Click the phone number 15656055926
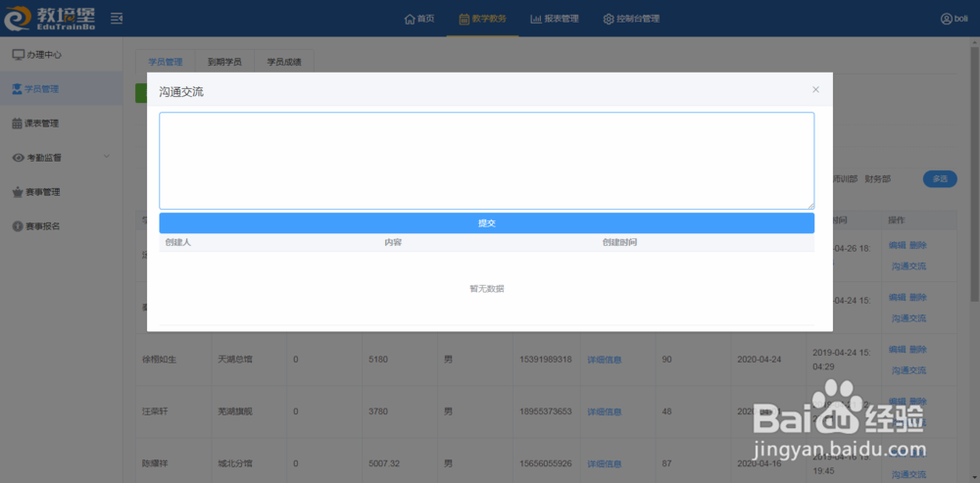Screen dimensions: 980x483 [x=546, y=464]
